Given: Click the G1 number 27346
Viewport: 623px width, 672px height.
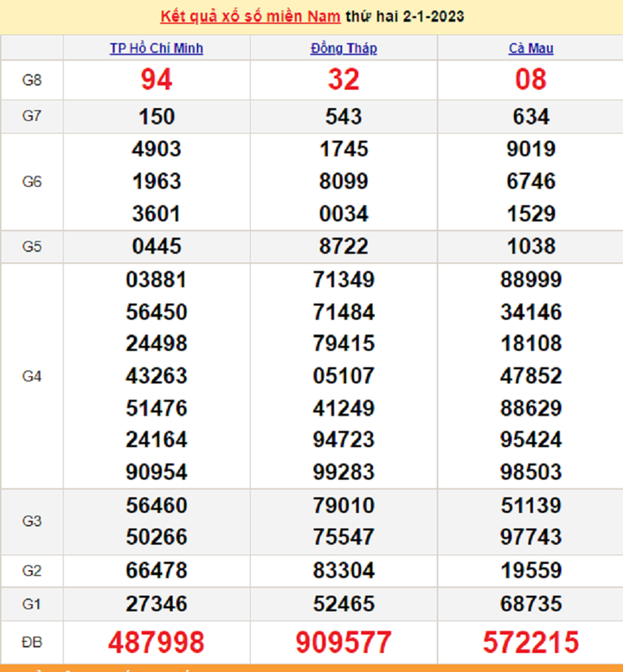Looking at the screenshot, I should click(x=157, y=603).
